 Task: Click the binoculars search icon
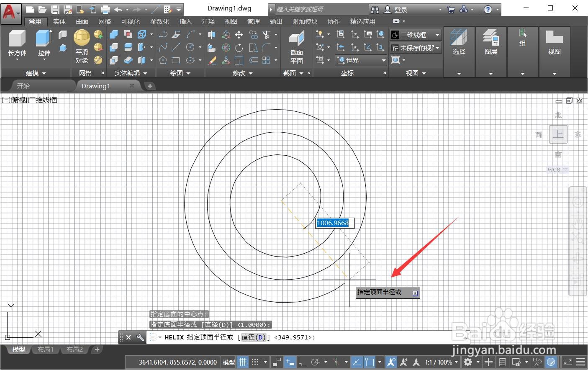pos(375,9)
